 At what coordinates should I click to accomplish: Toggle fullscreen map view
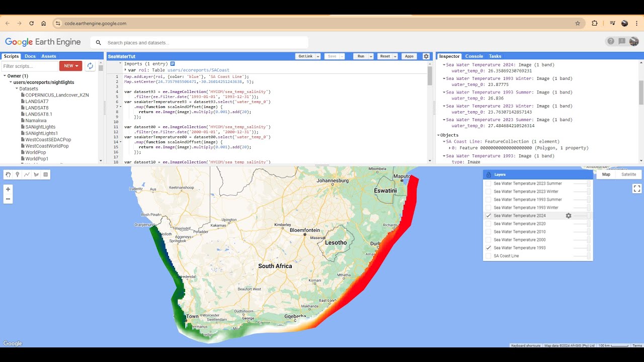[x=637, y=189]
